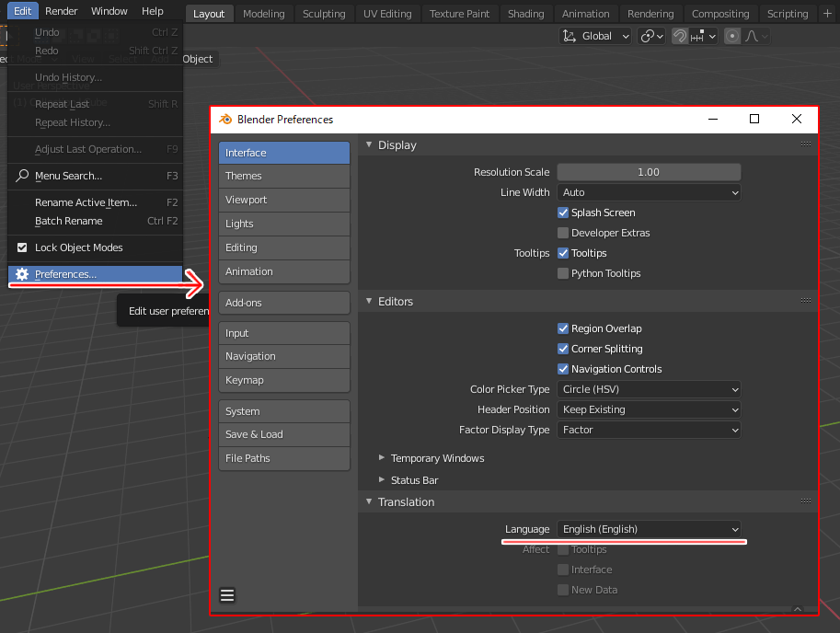Open the proportional falloff curve menu
The image size is (840, 633).
click(756, 36)
